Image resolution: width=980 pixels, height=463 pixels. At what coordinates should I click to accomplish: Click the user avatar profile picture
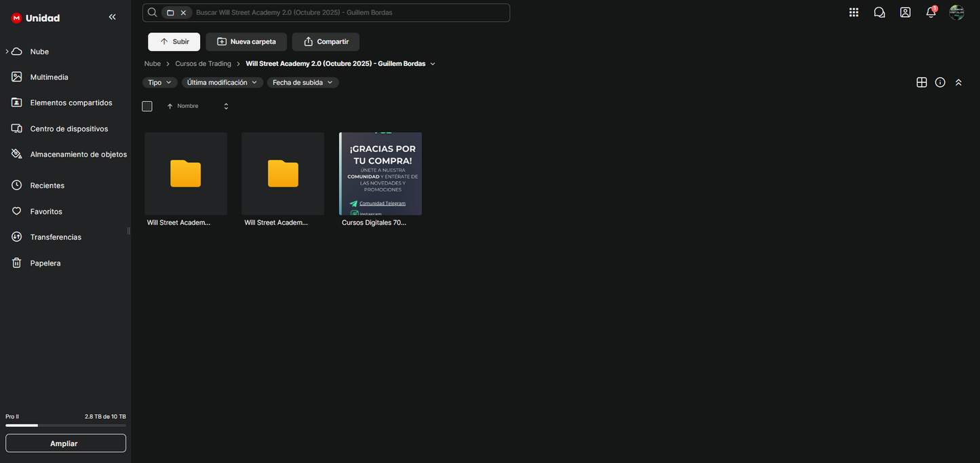(957, 12)
